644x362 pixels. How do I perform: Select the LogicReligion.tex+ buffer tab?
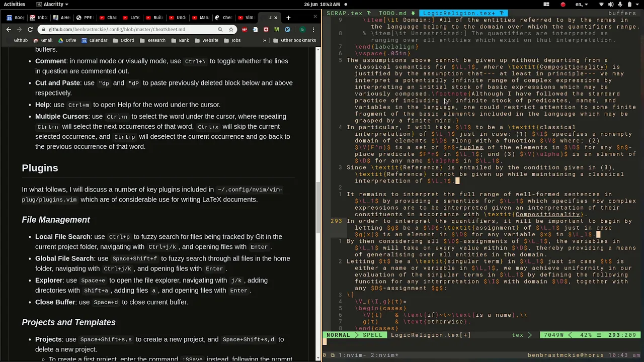coord(463,13)
